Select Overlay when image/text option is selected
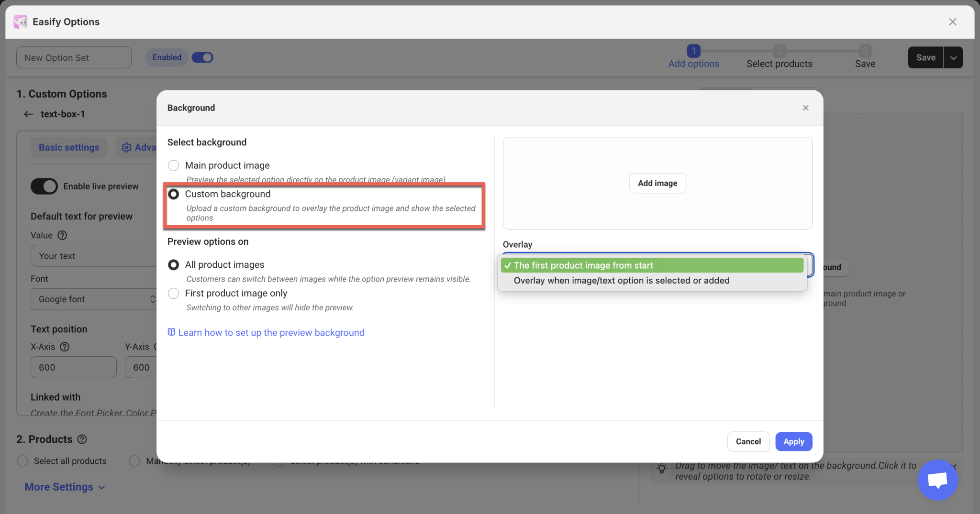980x514 pixels. [x=621, y=281]
